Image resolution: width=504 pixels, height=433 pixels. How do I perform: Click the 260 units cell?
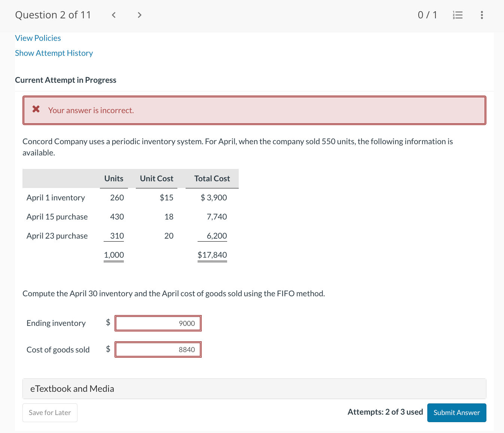pos(117,198)
